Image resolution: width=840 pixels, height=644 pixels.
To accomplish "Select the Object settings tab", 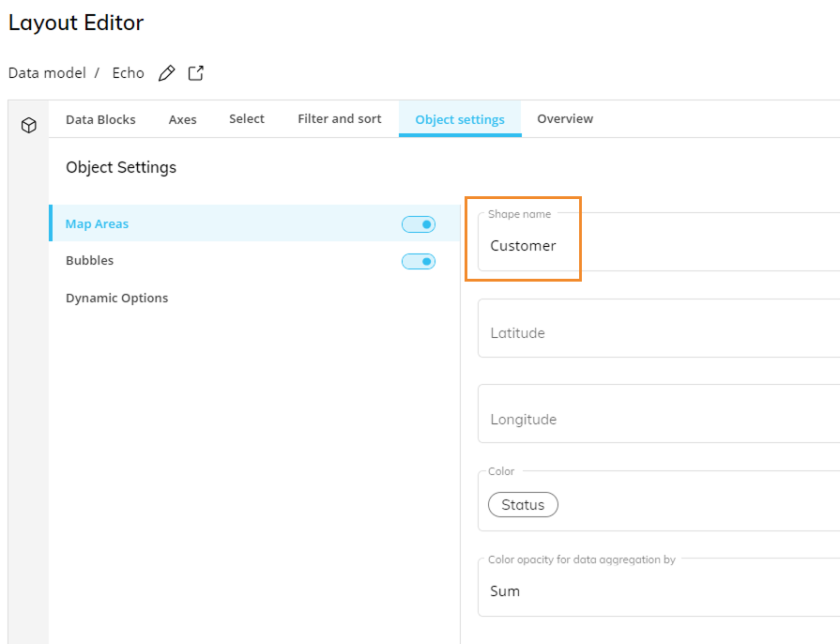I will (x=460, y=119).
